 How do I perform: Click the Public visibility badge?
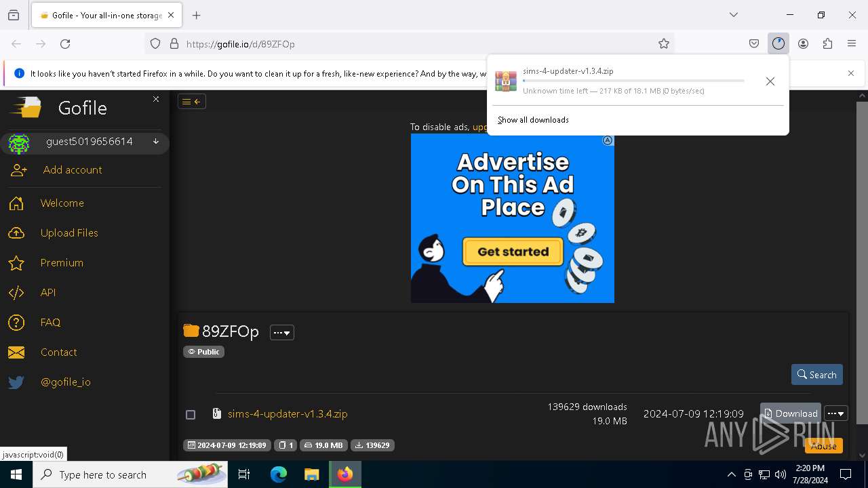[x=203, y=352]
